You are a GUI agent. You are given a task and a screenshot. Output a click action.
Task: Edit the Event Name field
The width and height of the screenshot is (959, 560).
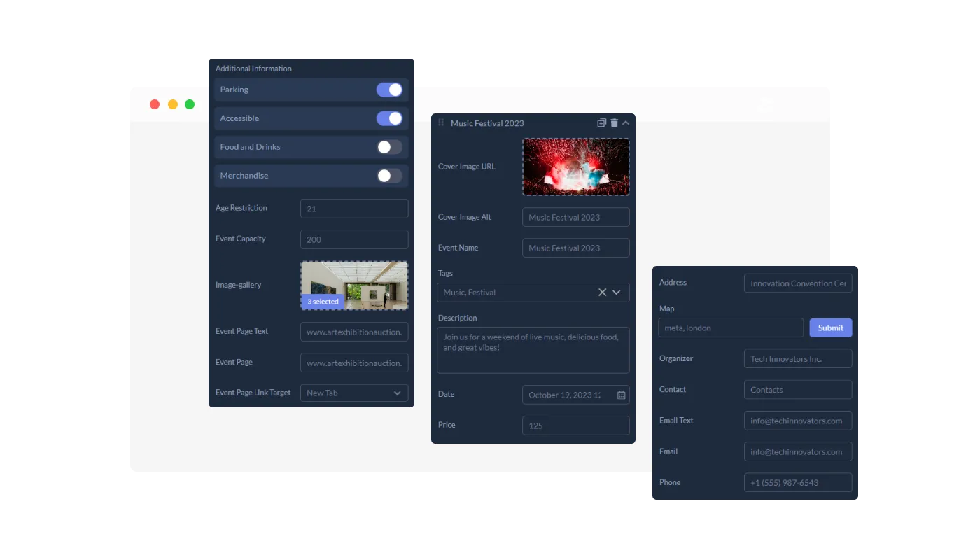pyautogui.click(x=576, y=248)
